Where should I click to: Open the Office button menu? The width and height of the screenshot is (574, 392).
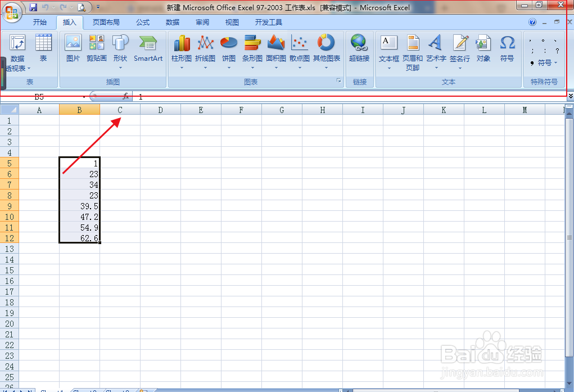(12, 12)
